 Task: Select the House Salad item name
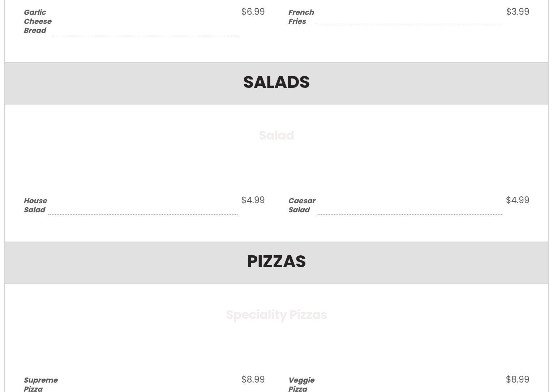(35, 205)
